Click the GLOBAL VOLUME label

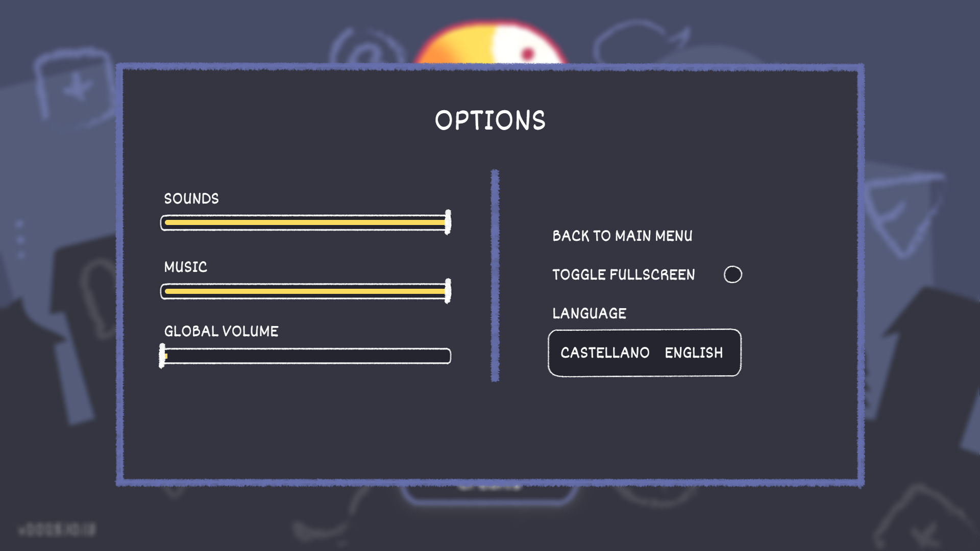pyautogui.click(x=220, y=331)
